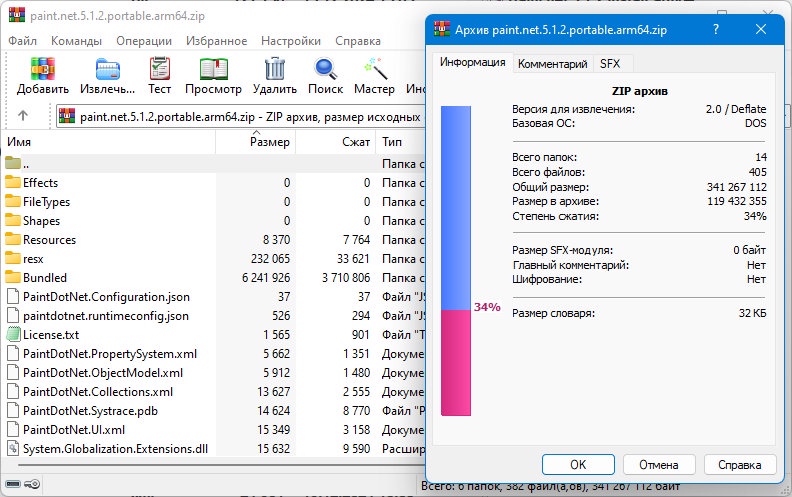Image resolution: width=792 pixels, height=497 pixels.
Task: Click the Bundled folder icon
Action: (13, 277)
